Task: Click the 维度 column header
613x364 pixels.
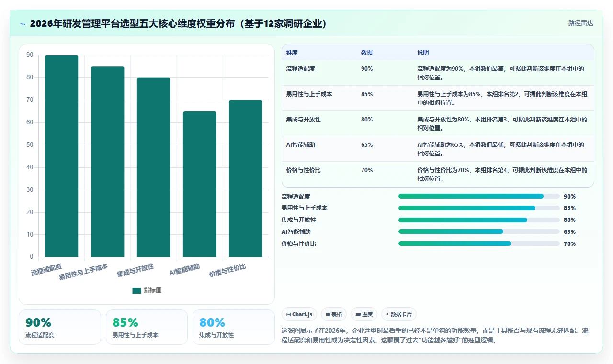Action: (x=292, y=52)
